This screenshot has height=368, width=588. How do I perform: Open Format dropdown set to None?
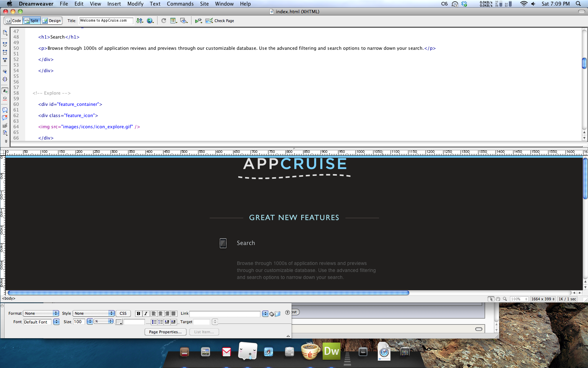coord(41,313)
